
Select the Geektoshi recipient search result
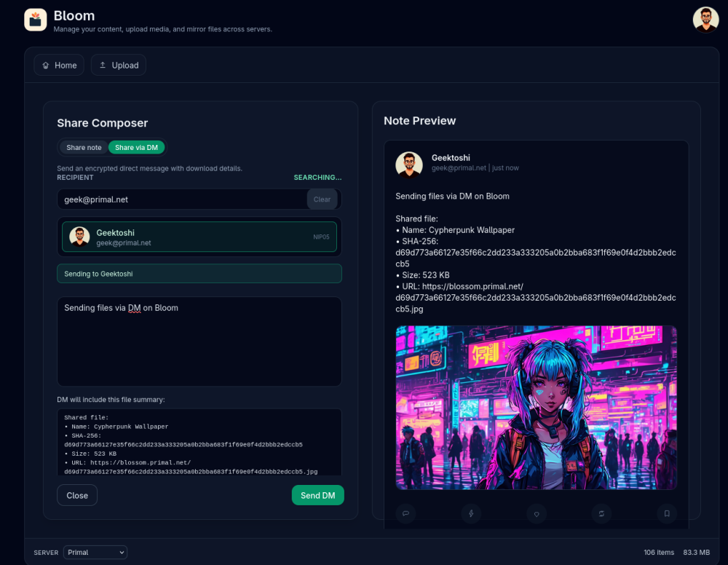[199, 237]
